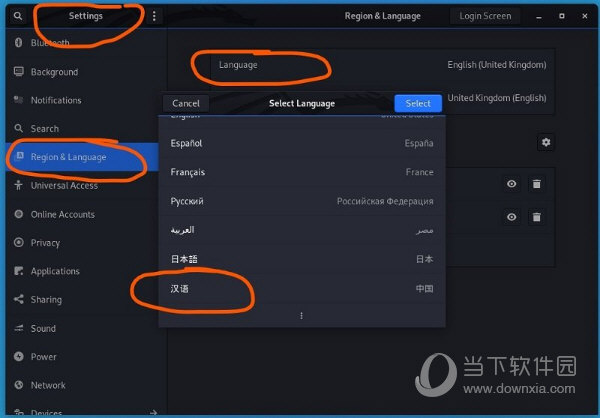Click the Power icon in sidebar
The image size is (600, 418).
18,356
